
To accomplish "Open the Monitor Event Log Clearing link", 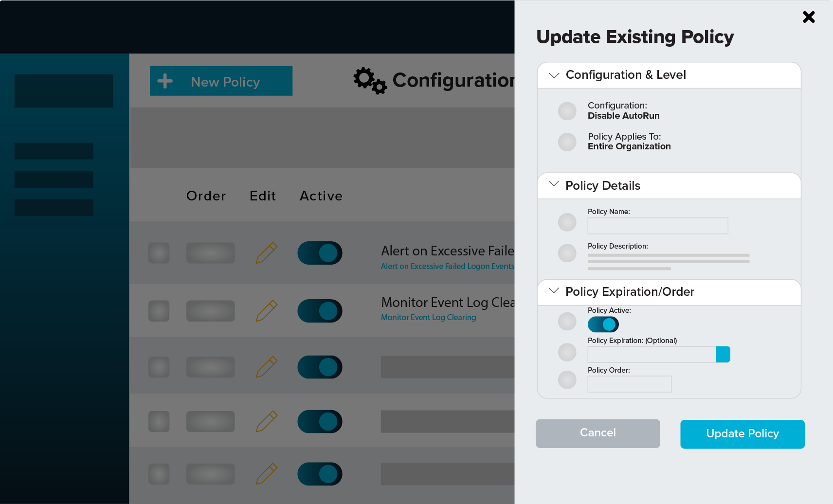I will (x=428, y=317).
